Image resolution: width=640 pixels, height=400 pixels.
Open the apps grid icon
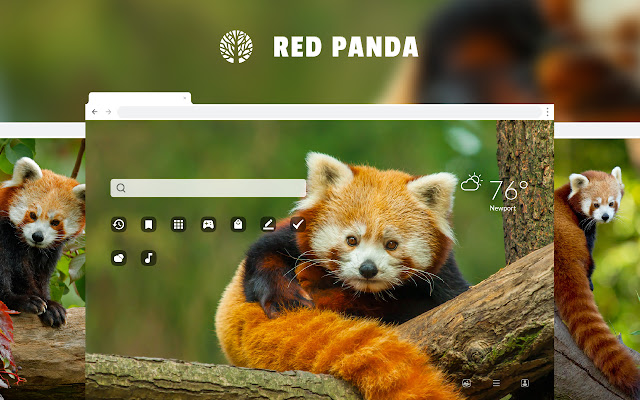tap(178, 224)
